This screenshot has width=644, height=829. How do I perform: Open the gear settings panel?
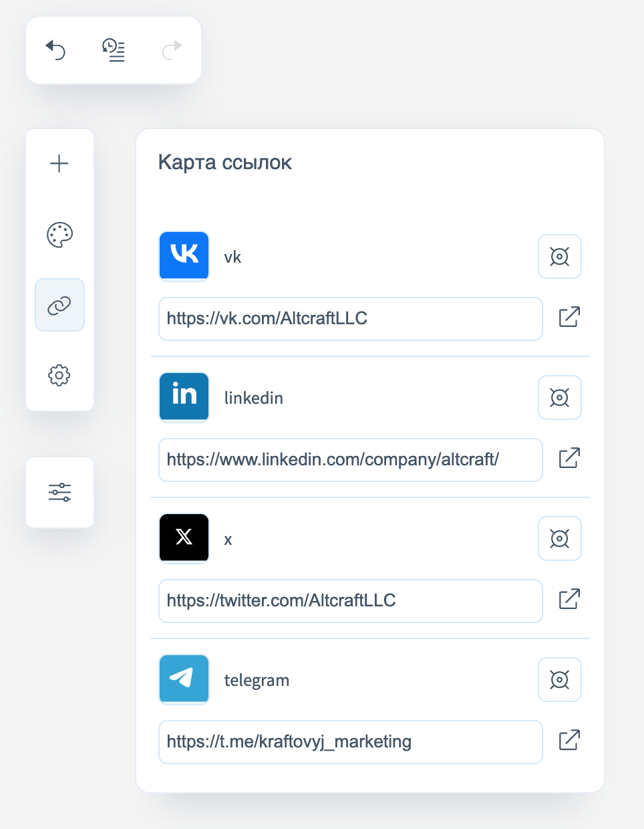pos(59,375)
